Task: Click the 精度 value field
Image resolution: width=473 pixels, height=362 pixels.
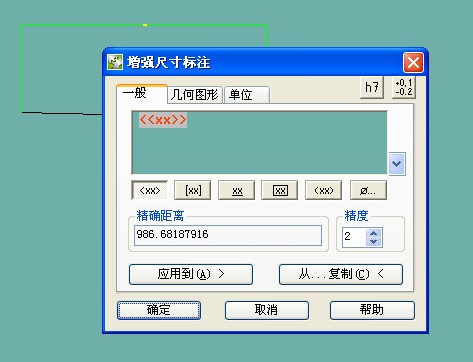Action: point(354,237)
